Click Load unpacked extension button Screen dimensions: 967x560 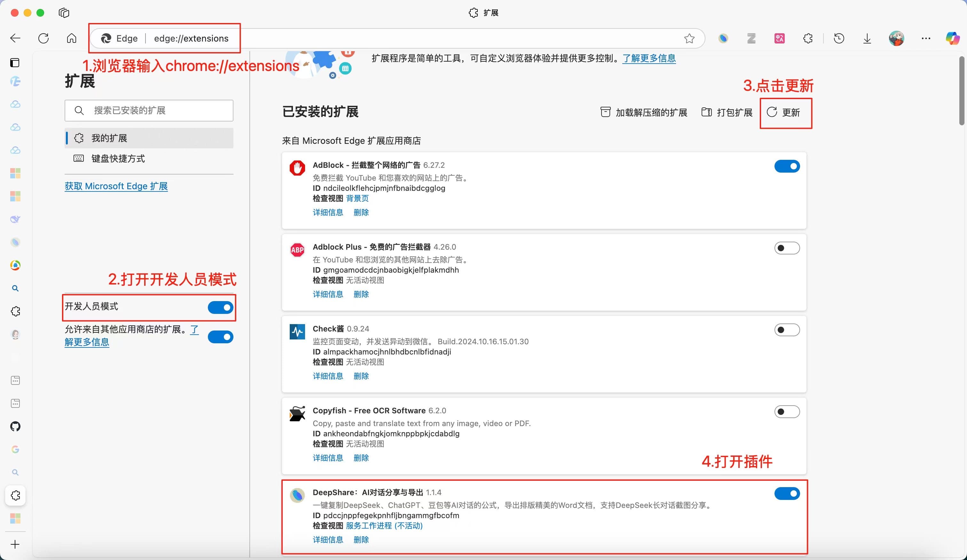point(644,113)
